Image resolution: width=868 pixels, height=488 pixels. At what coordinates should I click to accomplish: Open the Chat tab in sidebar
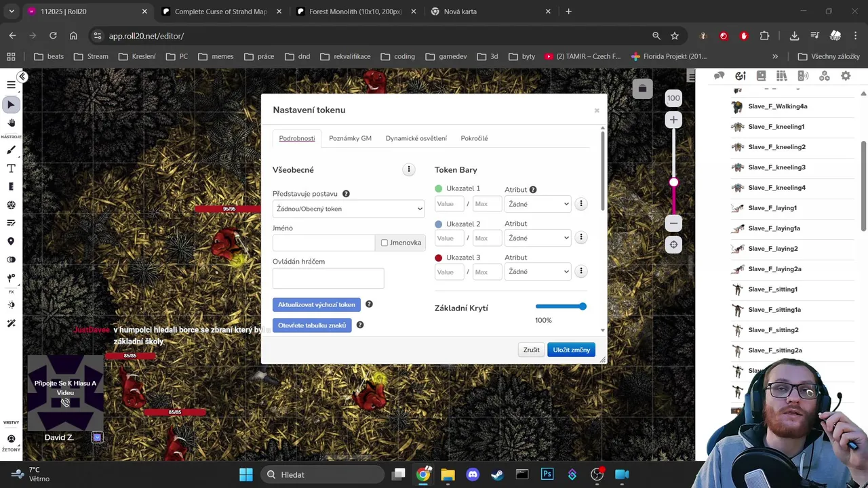[x=719, y=76]
